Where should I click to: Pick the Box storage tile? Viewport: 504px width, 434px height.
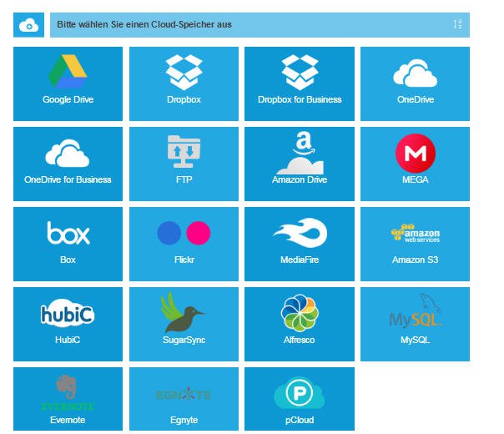click(x=68, y=244)
